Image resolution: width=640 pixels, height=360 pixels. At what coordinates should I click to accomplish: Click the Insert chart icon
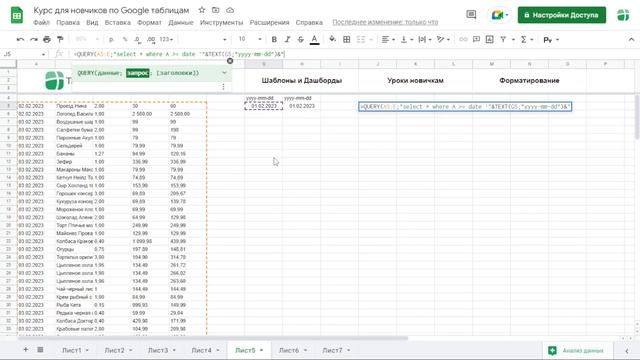(490, 40)
